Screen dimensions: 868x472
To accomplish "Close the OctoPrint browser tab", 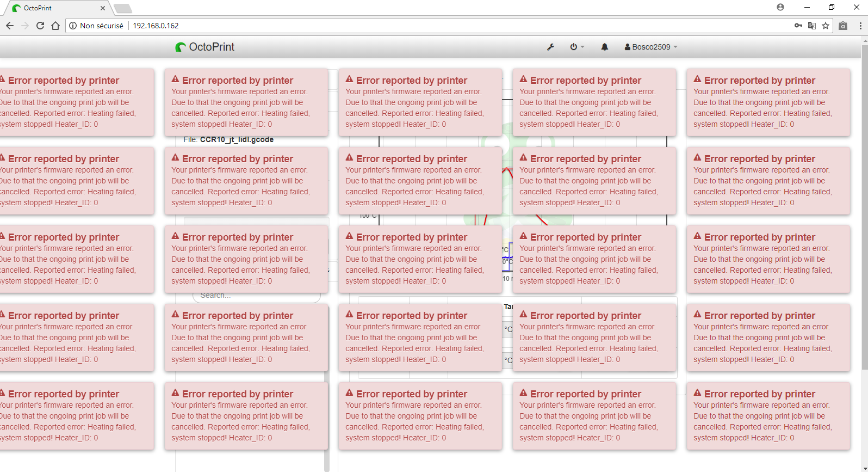I will tap(103, 8).
